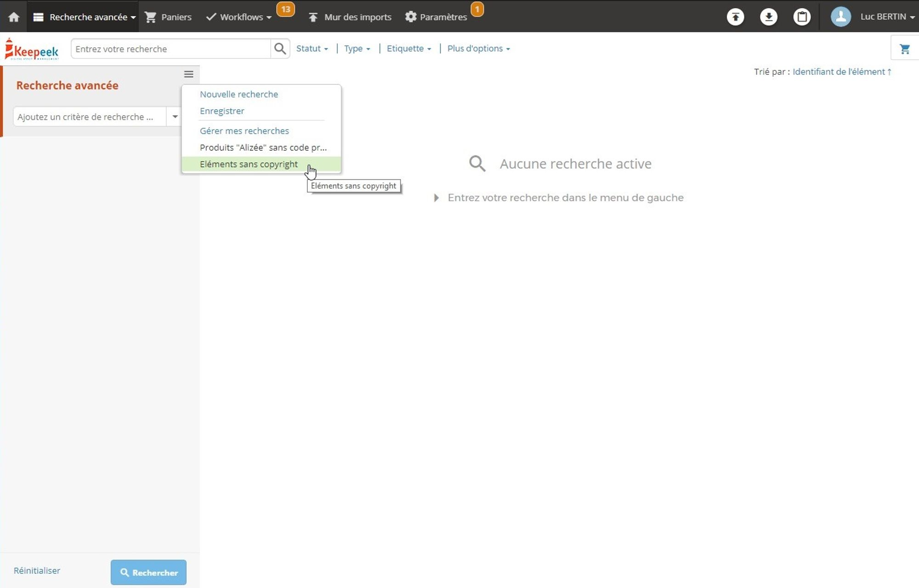Select Eléments sans copyright saved search
919x588 pixels.
(249, 164)
